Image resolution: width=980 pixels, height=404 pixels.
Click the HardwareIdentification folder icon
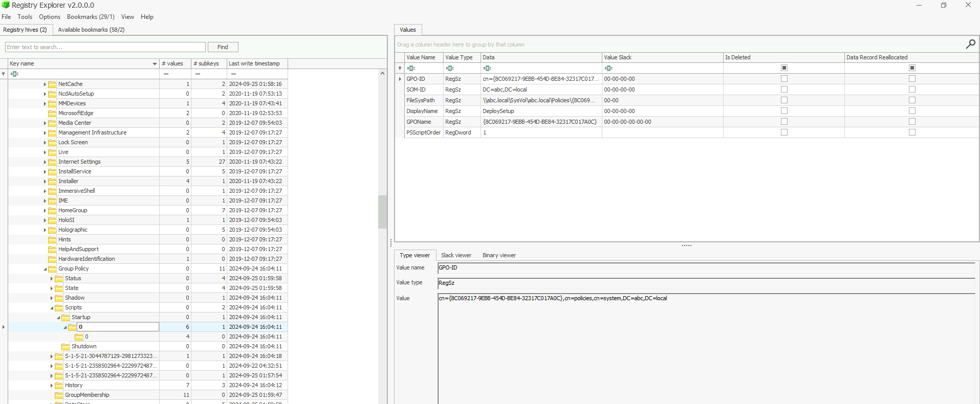pyautogui.click(x=52, y=259)
